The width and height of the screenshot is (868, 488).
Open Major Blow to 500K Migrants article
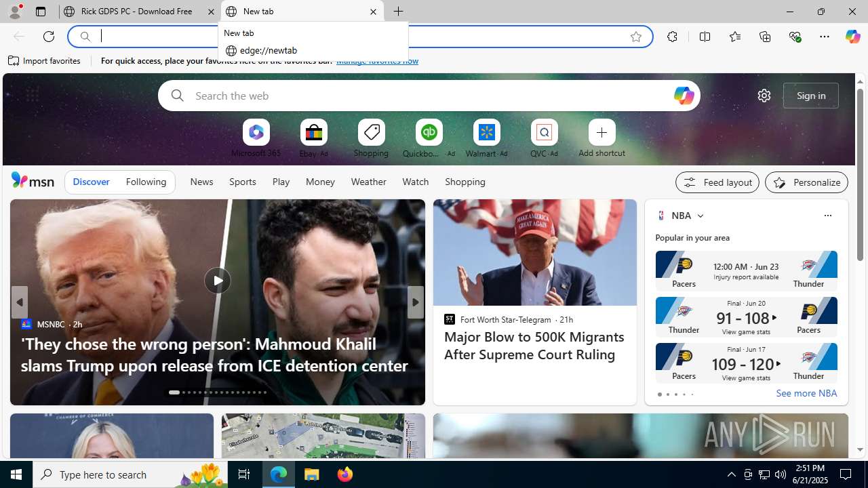[534, 346]
